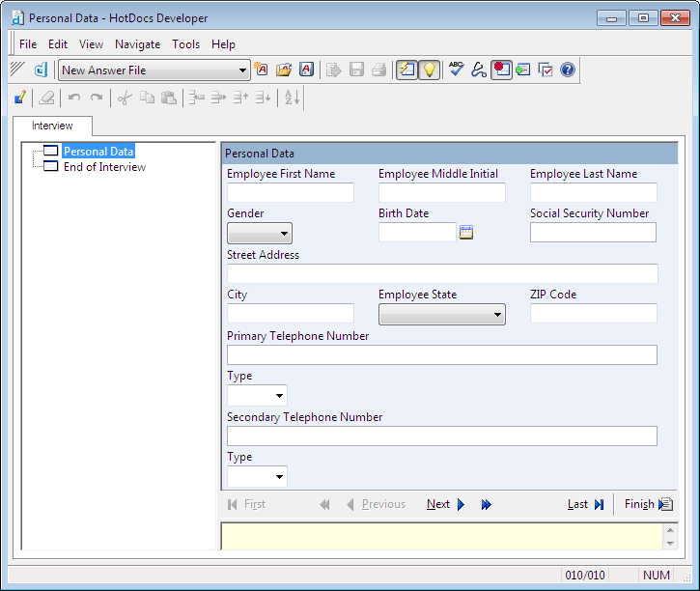Click the checkmark windows options icon
Viewport: 700px width, 591px height.
click(x=546, y=70)
